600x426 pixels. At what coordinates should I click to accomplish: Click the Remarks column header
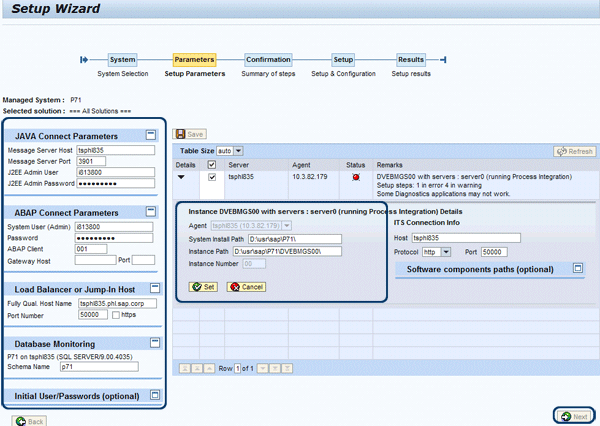click(x=390, y=165)
